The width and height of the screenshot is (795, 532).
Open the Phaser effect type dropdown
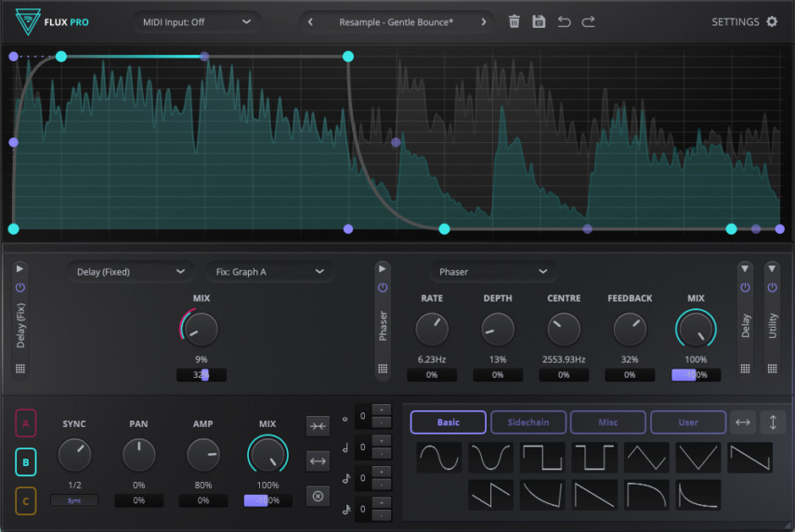tap(493, 272)
